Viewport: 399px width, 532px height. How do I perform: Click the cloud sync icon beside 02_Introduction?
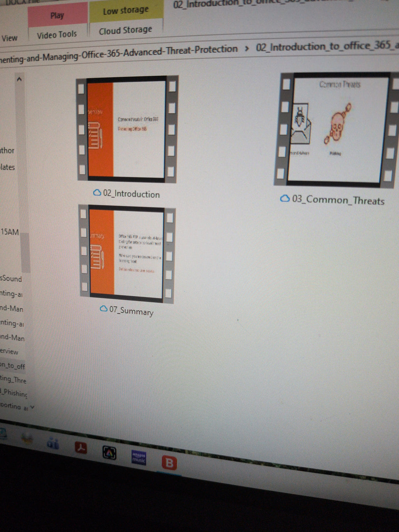[97, 193]
